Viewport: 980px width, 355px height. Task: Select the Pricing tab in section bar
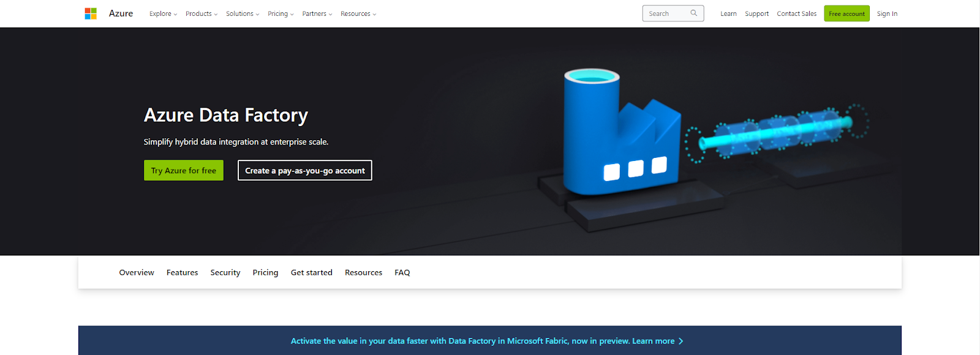[x=265, y=272]
